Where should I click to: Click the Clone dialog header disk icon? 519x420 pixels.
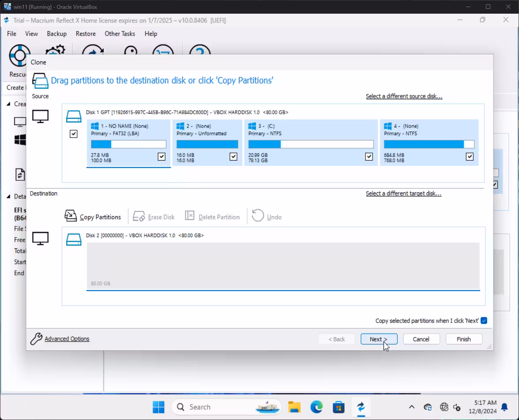click(x=41, y=81)
